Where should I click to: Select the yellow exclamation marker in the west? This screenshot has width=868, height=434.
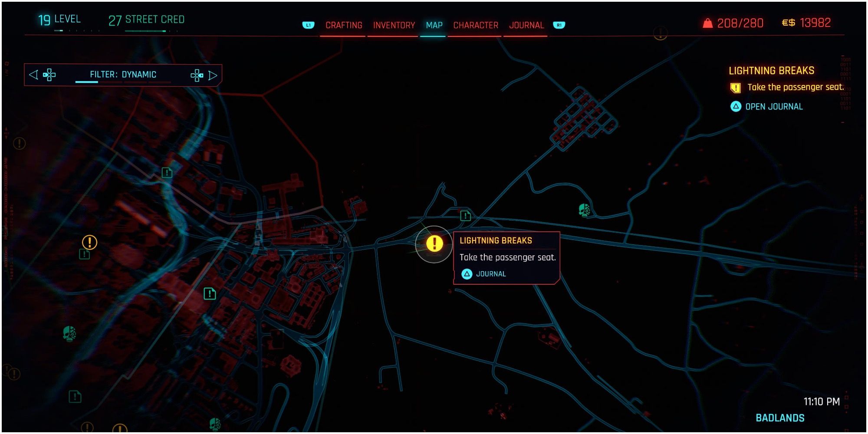click(x=89, y=242)
